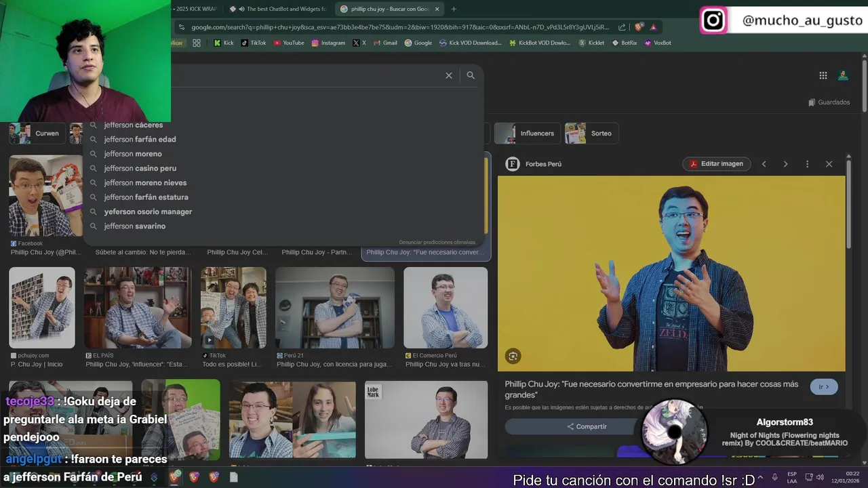Open Gmail bookmark

coord(385,43)
